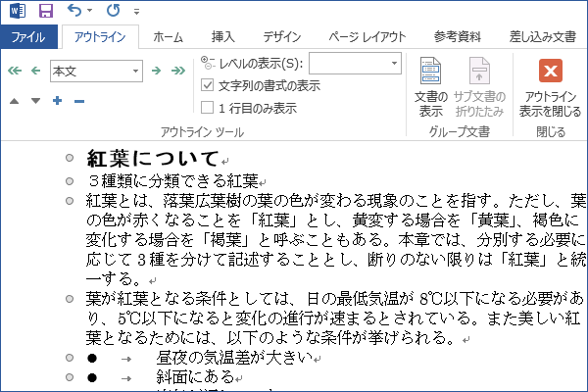Open the 挿入 tab
Viewport: 588px width, 392px height.
pyautogui.click(x=222, y=37)
